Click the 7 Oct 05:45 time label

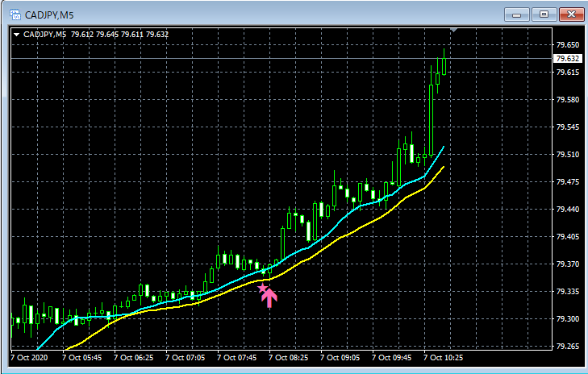pyautogui.click(x=81, y=358)
